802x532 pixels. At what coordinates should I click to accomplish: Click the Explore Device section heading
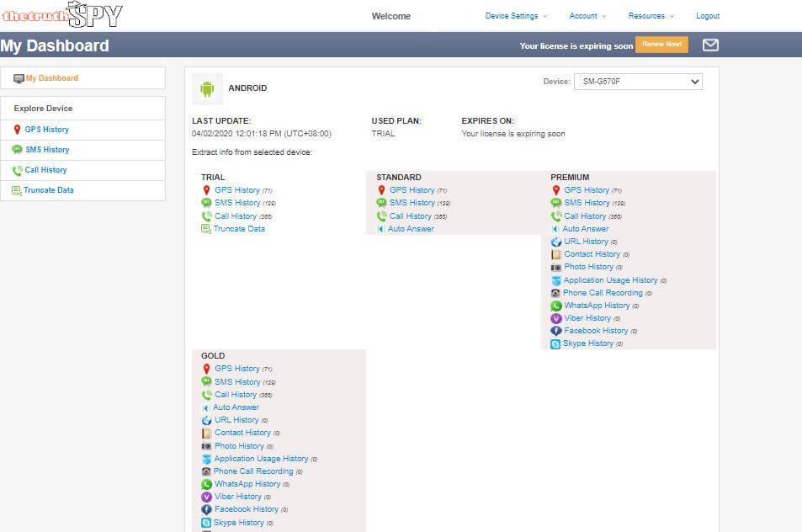pyautogui.click(x=44, y=109)
